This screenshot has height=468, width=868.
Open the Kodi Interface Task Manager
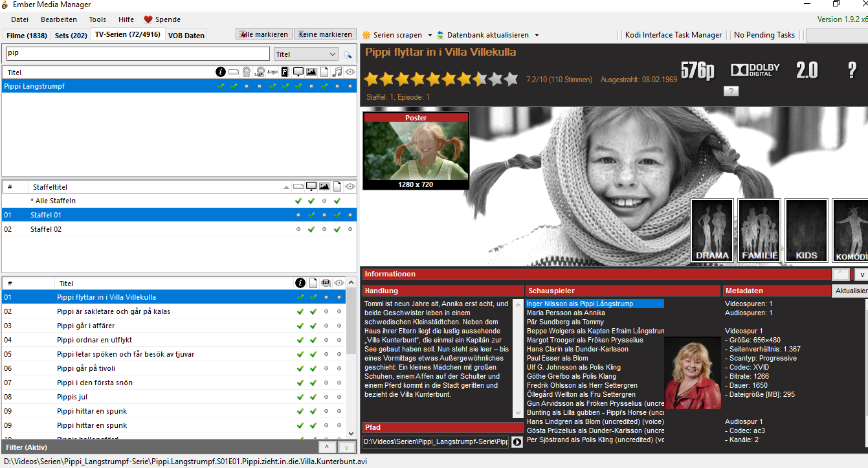tap(673, 35)
